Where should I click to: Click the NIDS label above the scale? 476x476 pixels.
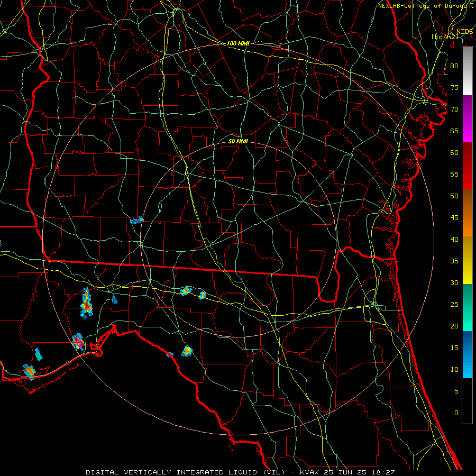[464, 31]
